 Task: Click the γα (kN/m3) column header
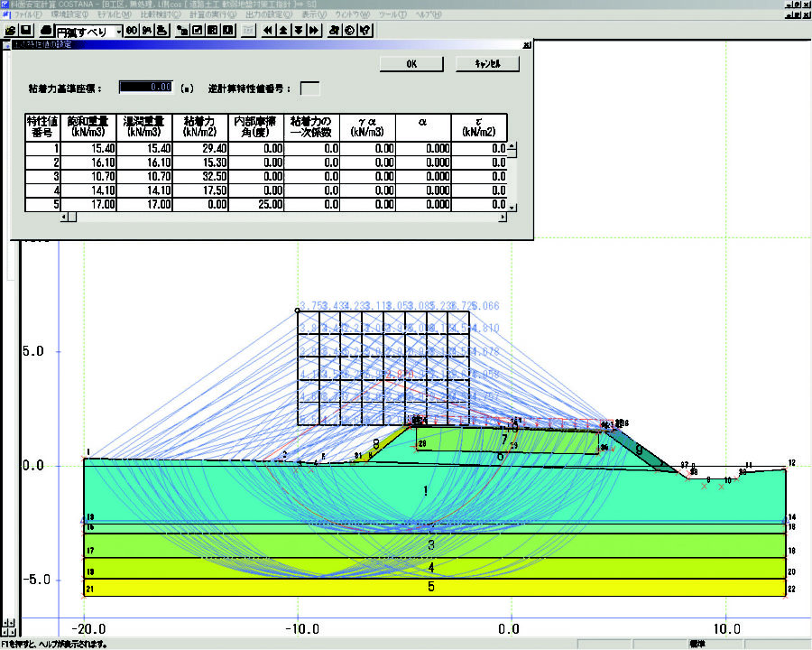368,127
